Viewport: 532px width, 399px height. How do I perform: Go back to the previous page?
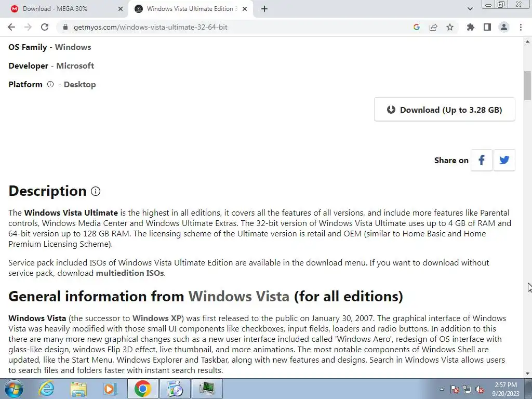click(x=11, y=27)
